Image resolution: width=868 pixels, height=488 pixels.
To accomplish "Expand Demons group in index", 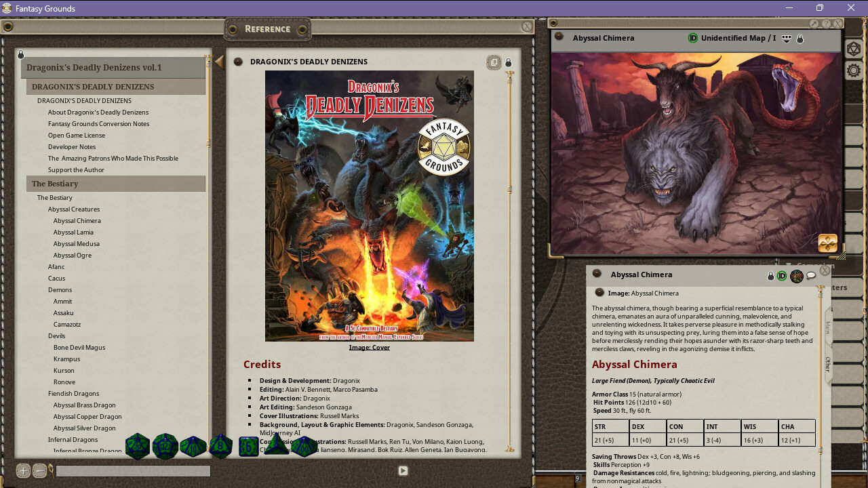I will point(60,290).
